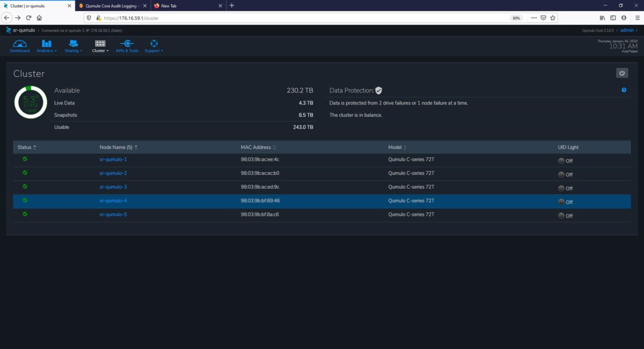Open the Sharing menu icon

coord(73,43)
